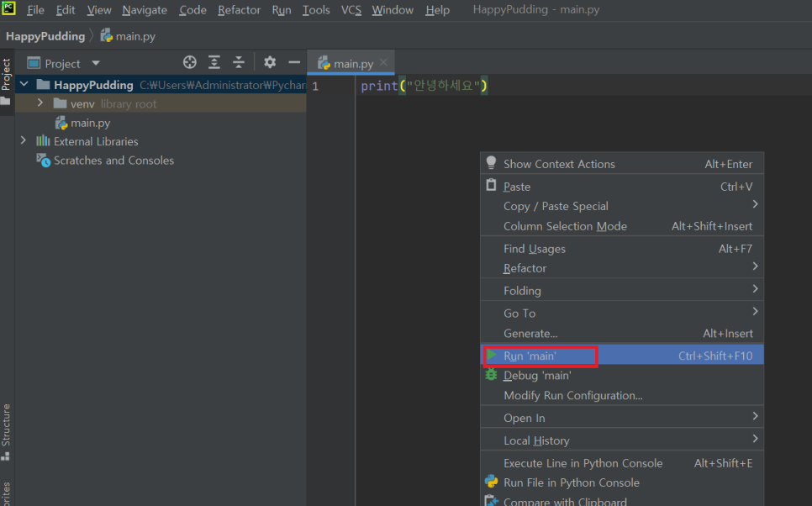The height and width of the screenshot is (506, 812).
Task: Click the locate file crosshair icon
Action: point(189,63)
